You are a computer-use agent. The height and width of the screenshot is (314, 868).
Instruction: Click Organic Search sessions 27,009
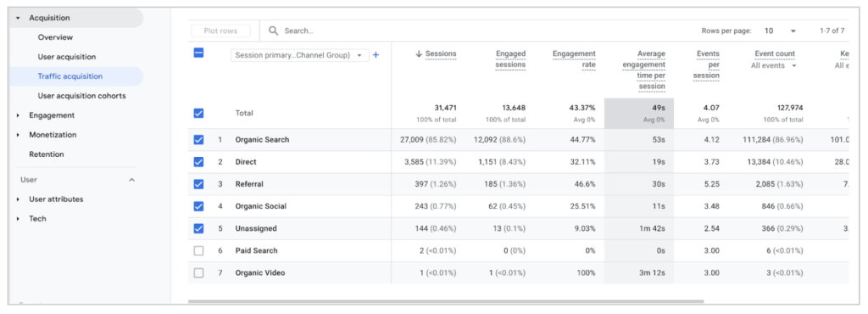tap(412, 139)
